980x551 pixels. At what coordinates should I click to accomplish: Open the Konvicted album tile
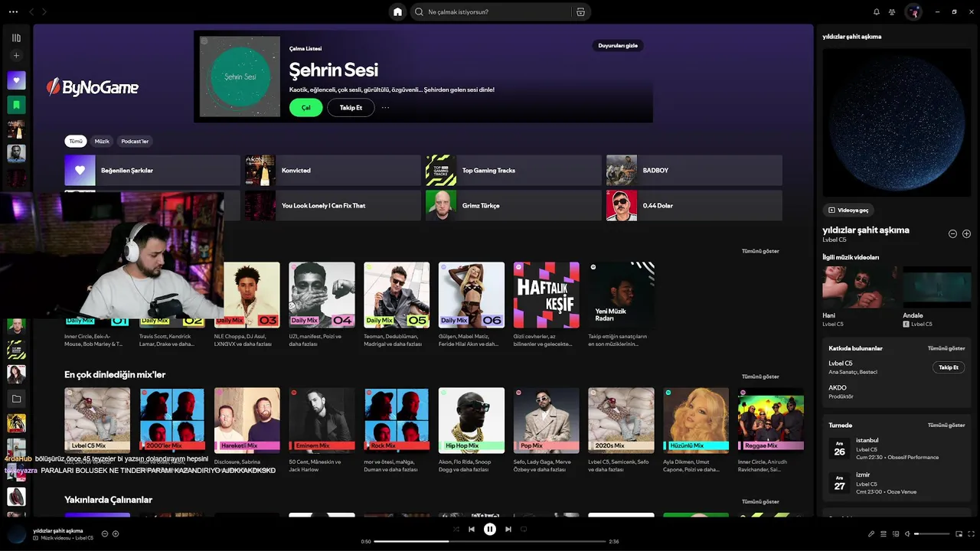tap(333, 170)
